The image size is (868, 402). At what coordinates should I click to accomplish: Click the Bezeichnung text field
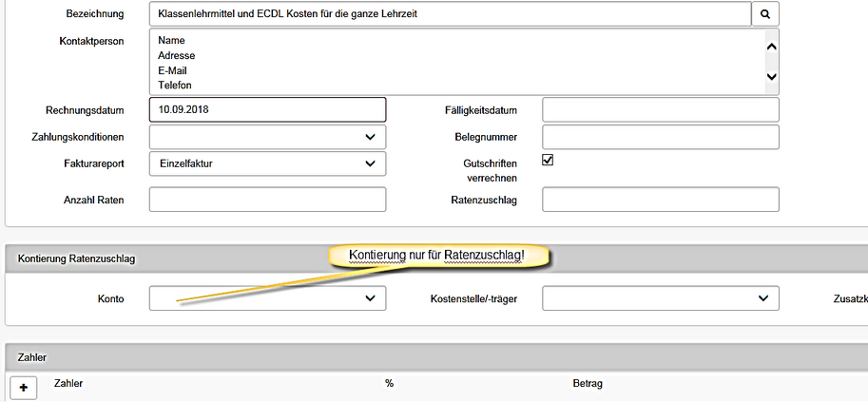pos(450,14)
